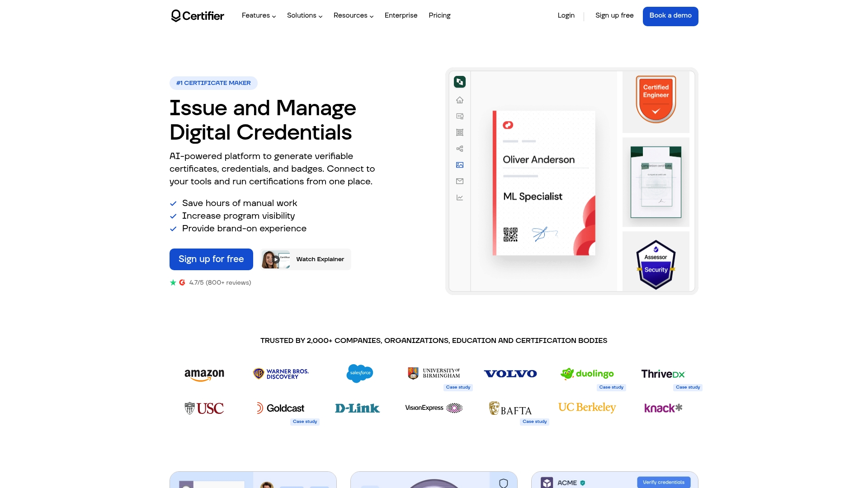
Task: Click Sign up free in header
Action: coord(614,16)
